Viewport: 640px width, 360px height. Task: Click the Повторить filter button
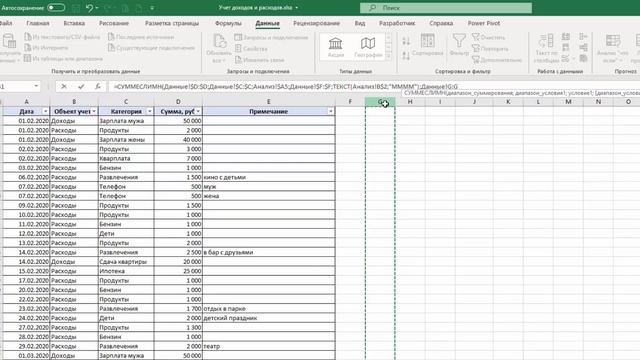490,49
